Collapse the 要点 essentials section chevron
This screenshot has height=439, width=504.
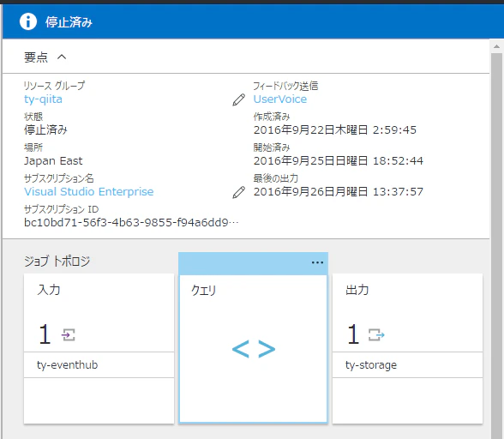coord(62,57)
